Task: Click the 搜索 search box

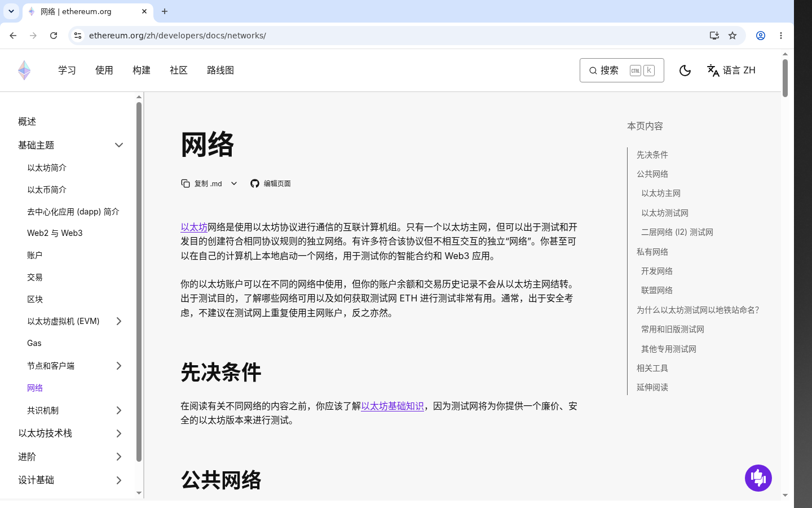Action: tap(621, 71)
